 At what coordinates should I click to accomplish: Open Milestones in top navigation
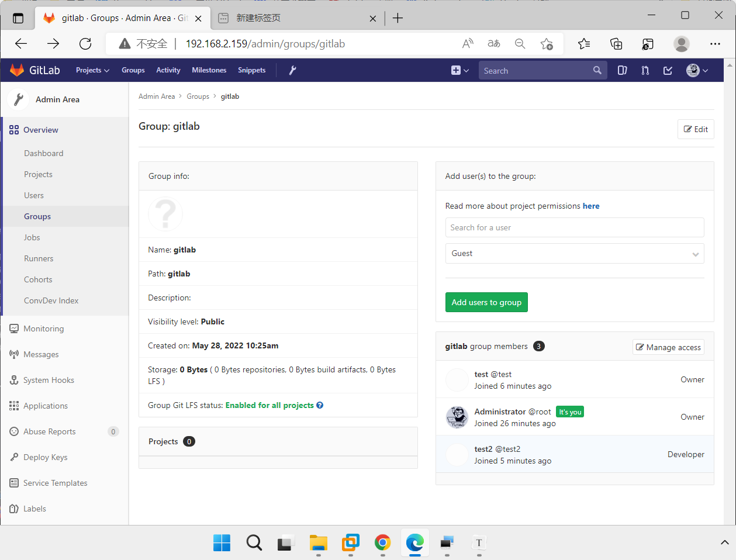pos(209,70)
